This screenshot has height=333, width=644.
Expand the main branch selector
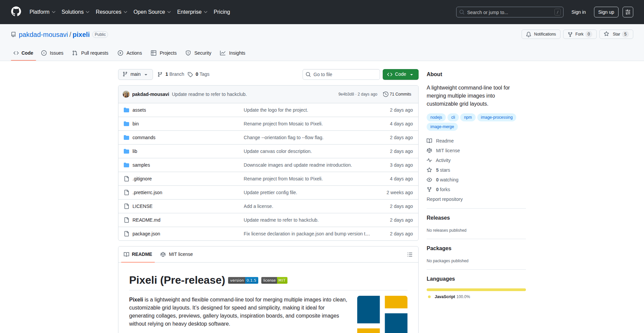pyautogui.click(x=135, y=74)
